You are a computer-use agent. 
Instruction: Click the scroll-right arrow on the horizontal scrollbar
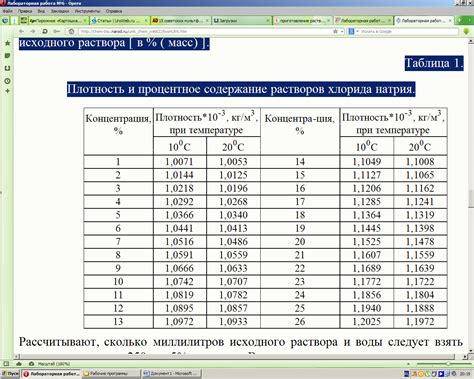pos(465,357)
